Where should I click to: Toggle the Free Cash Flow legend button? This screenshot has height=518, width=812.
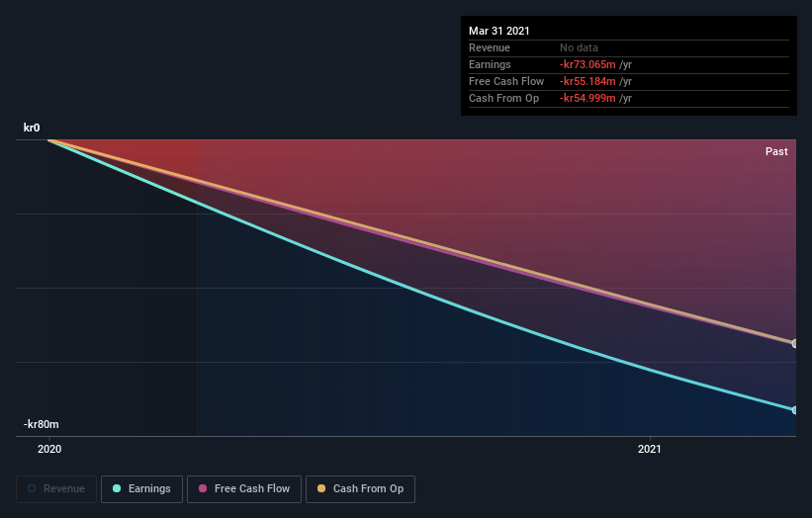[x=244, y=489]
